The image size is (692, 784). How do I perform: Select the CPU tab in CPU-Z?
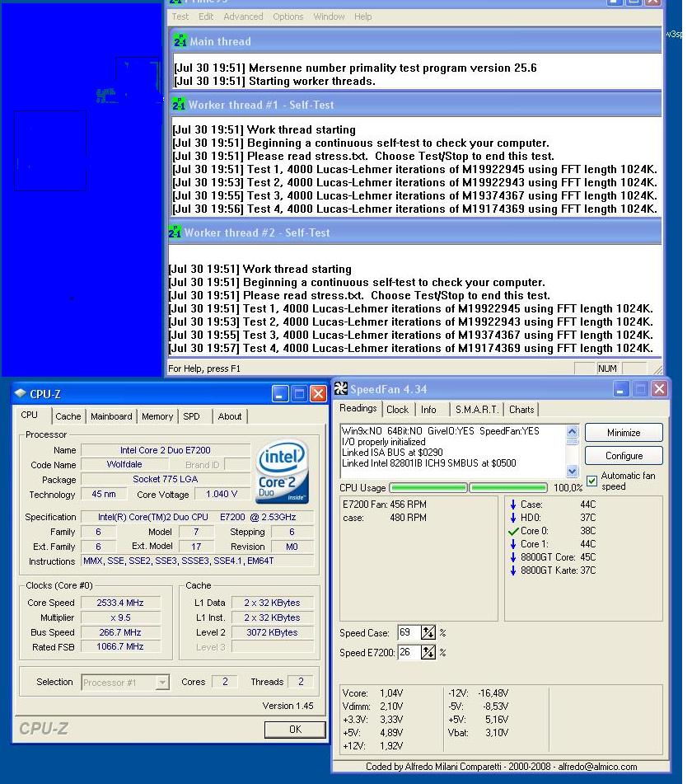[x=30, y=415]
